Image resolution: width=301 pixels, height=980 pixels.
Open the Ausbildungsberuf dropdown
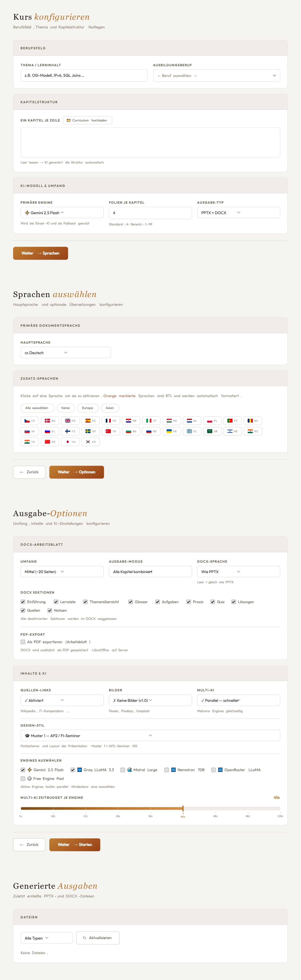point(217,76)
